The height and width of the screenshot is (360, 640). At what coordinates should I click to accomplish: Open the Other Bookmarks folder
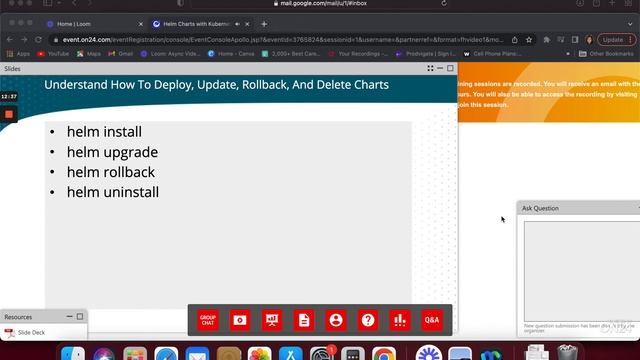606,53
